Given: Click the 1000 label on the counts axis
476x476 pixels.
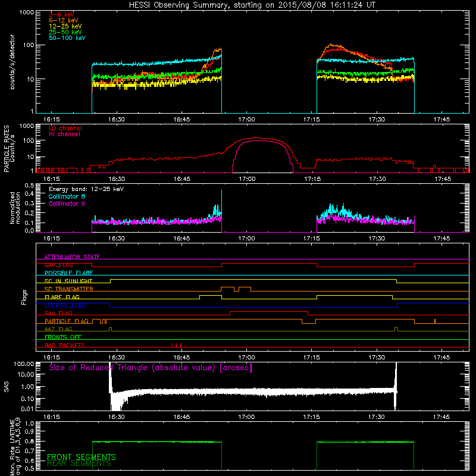Looking at the screenshot, I should (26, 12).
